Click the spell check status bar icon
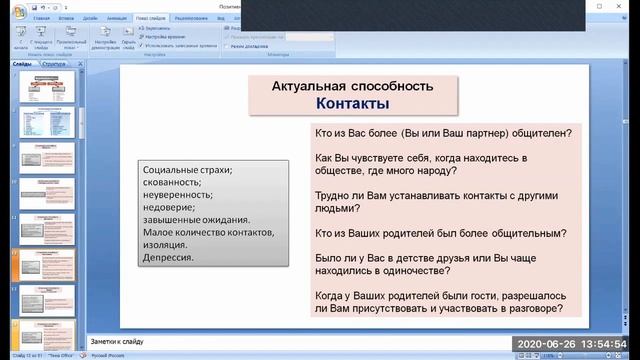This screenshot has height=360, width=640. tap(83, 356)
